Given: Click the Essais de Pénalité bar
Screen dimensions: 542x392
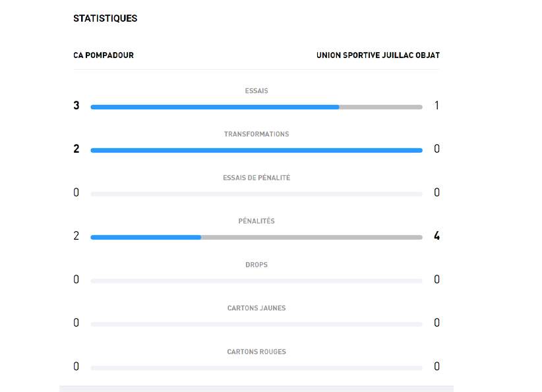Looking at the screenshot, I should click(x=256, y=194).
